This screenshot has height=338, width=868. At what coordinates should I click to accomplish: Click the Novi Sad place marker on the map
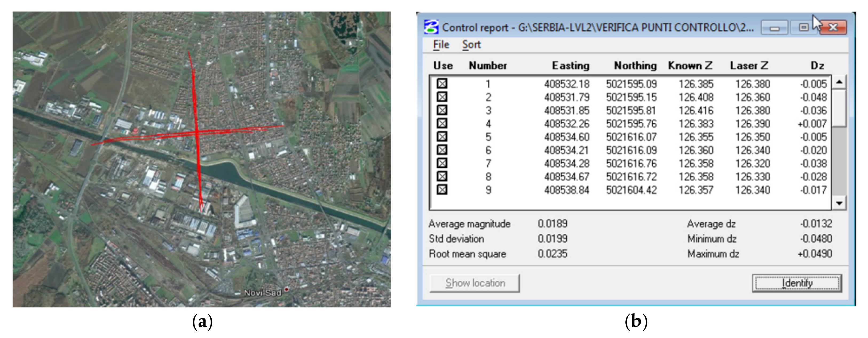286,289
